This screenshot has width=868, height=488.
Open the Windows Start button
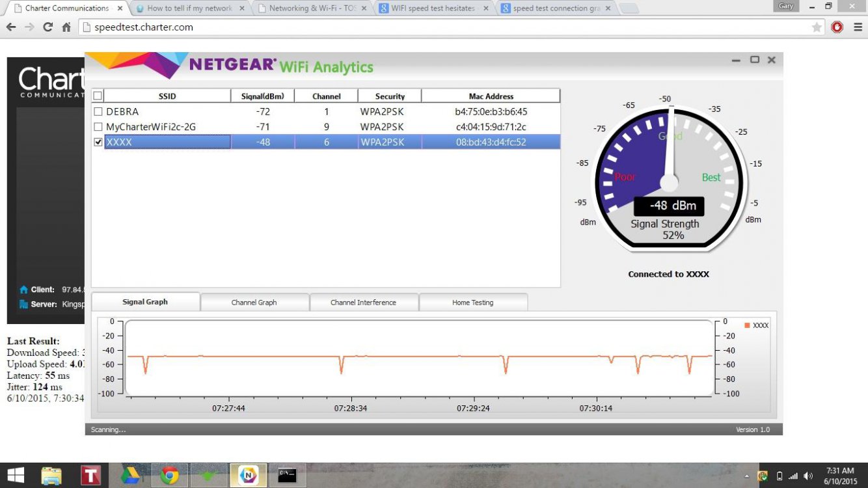(16, 476)
